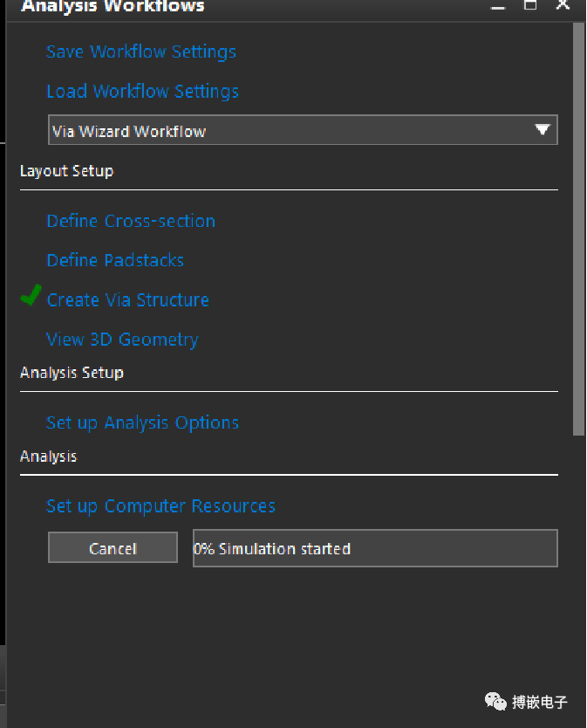Click the 0% Simulation started progress bar
Image resolution: width=587 pixels, height=728 pixels.
pyautogui.click(x=375, y=548)
